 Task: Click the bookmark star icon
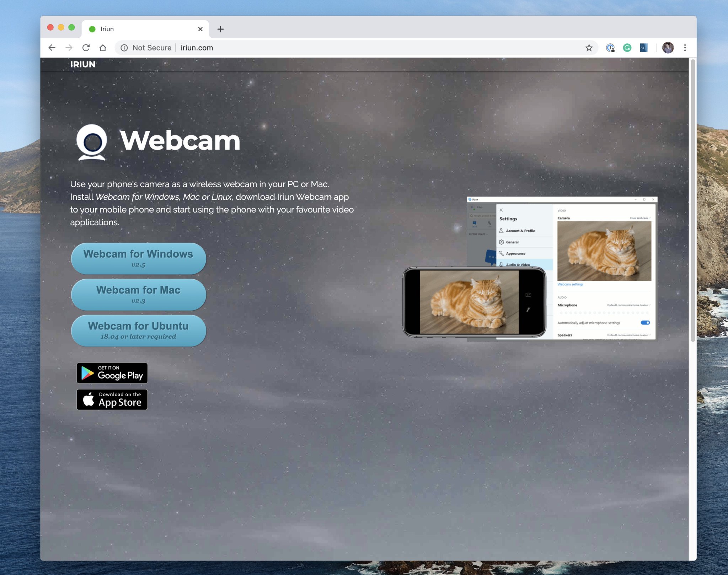coord(589,47)
